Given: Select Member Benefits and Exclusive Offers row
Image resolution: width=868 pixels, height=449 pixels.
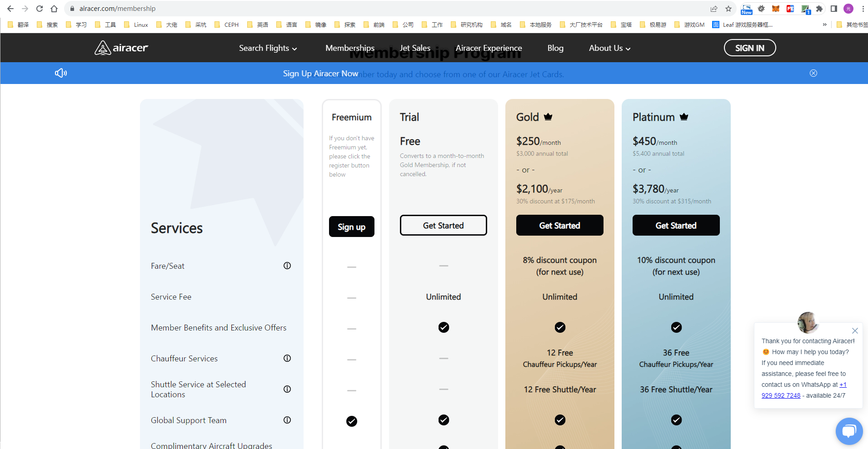Looking at the screenshot, I should point(219,328).
